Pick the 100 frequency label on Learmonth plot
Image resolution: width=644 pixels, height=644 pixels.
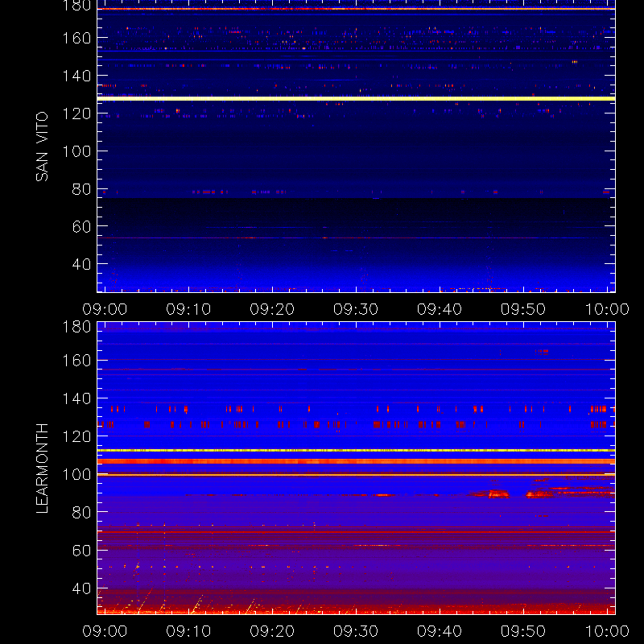click(76, 474)
